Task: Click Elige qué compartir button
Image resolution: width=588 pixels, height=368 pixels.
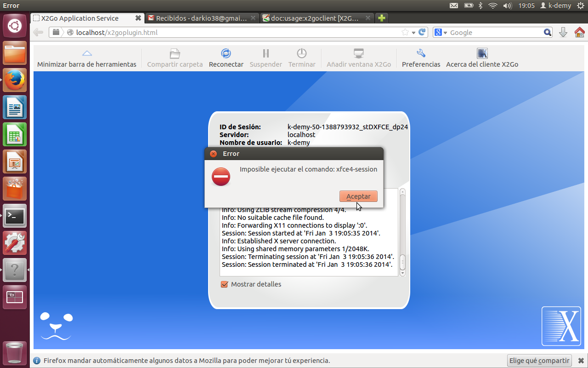Action: (540, 361)
